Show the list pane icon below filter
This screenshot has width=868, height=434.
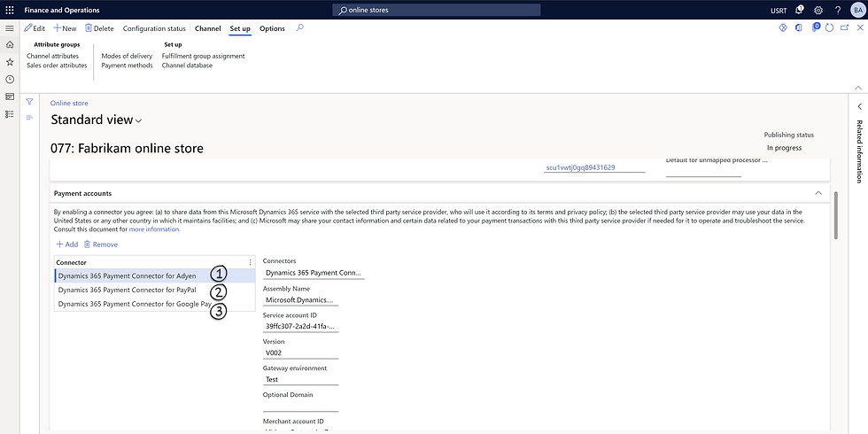coord(29,117)
